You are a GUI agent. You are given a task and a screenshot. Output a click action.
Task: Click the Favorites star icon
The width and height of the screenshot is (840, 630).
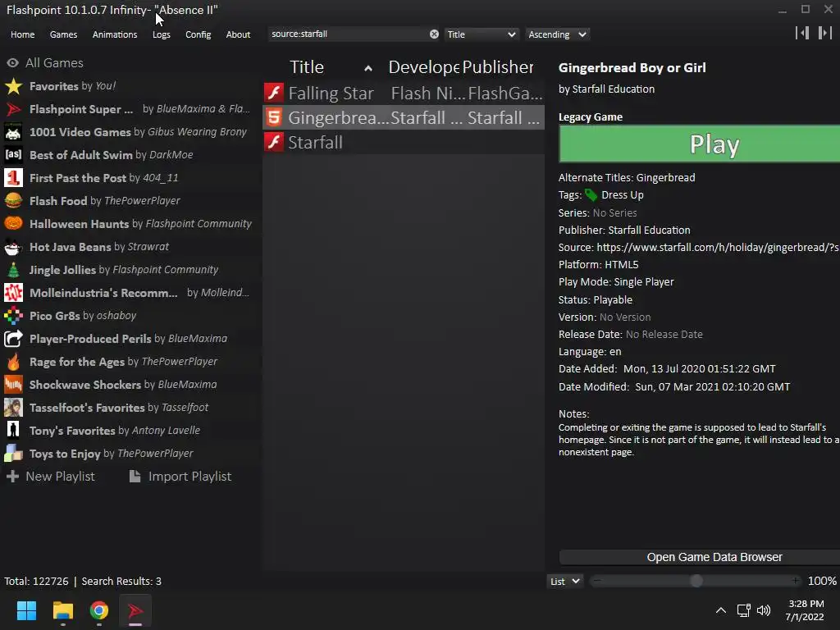click(x=13, y=86)
